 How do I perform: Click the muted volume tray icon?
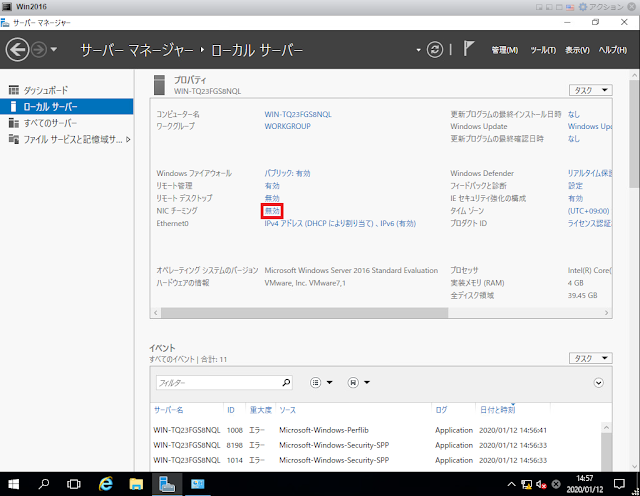click(x=541, y=485)
